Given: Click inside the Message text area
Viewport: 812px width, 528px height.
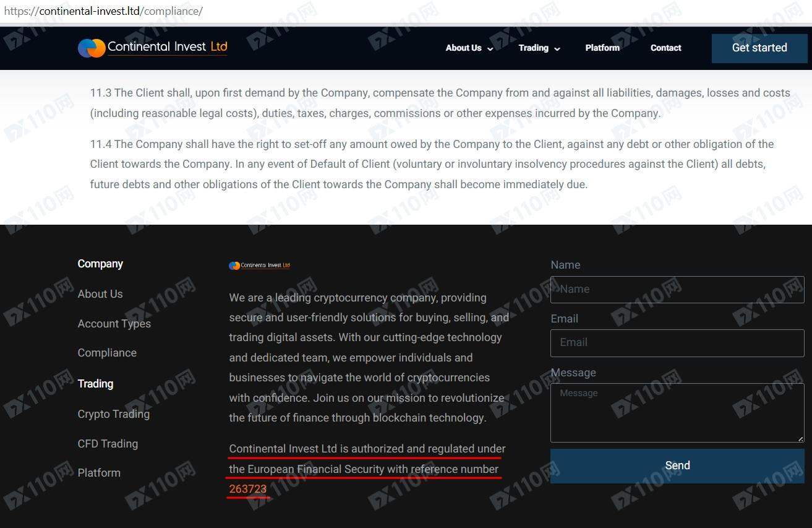Looking at the screenshot, I should click(x=677, y=413).
